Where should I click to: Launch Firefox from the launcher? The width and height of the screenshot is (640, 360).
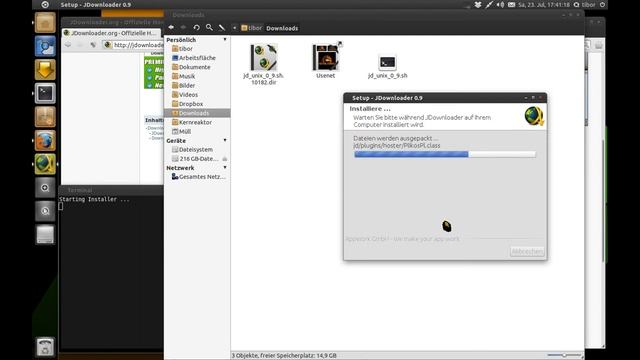(45, 140)
